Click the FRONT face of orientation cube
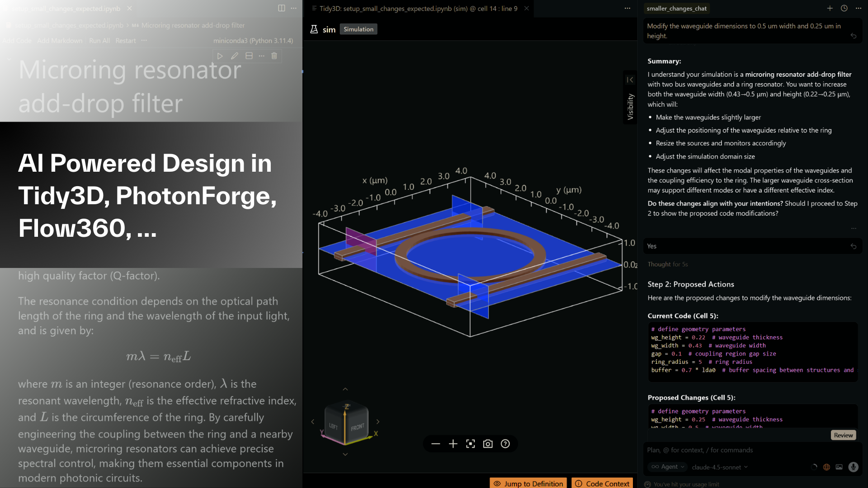 click(357, 427)
